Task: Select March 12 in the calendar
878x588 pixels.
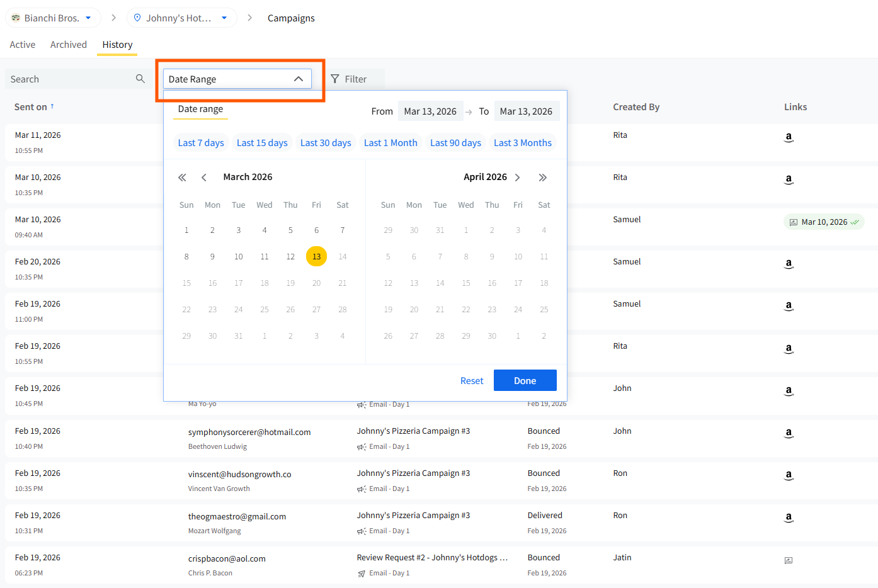Action: click(290, 256)
